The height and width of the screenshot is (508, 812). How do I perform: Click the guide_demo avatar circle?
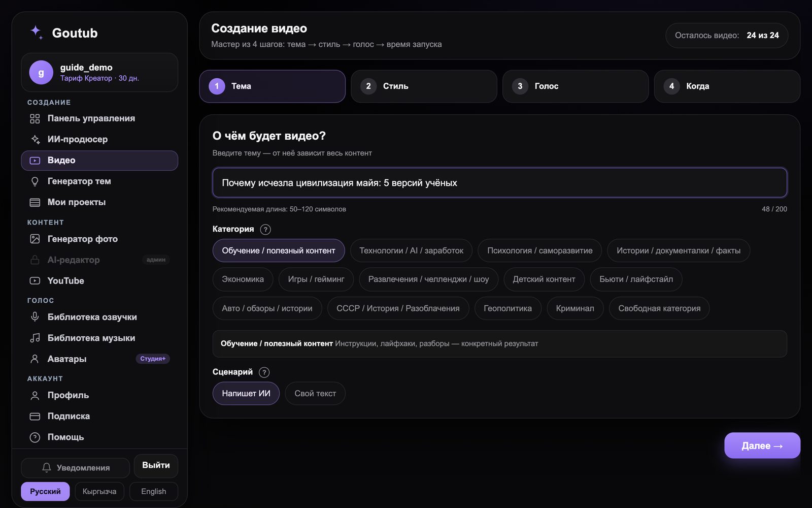coord(41,73)
